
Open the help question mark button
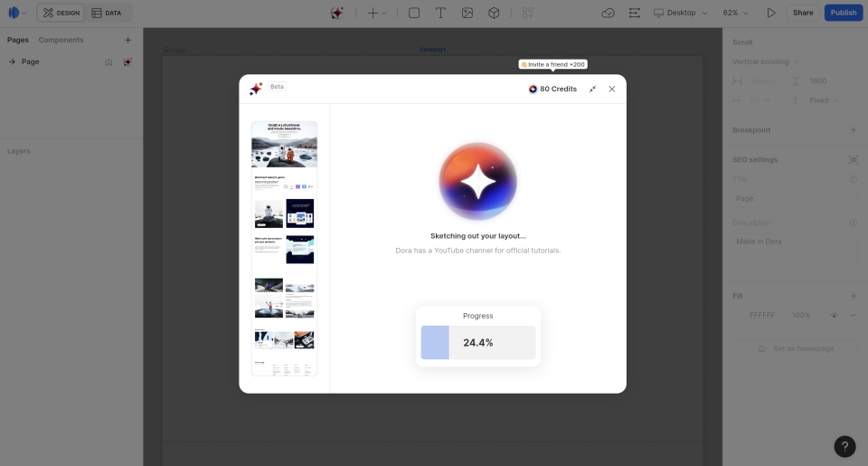click(x=844, y=447)
